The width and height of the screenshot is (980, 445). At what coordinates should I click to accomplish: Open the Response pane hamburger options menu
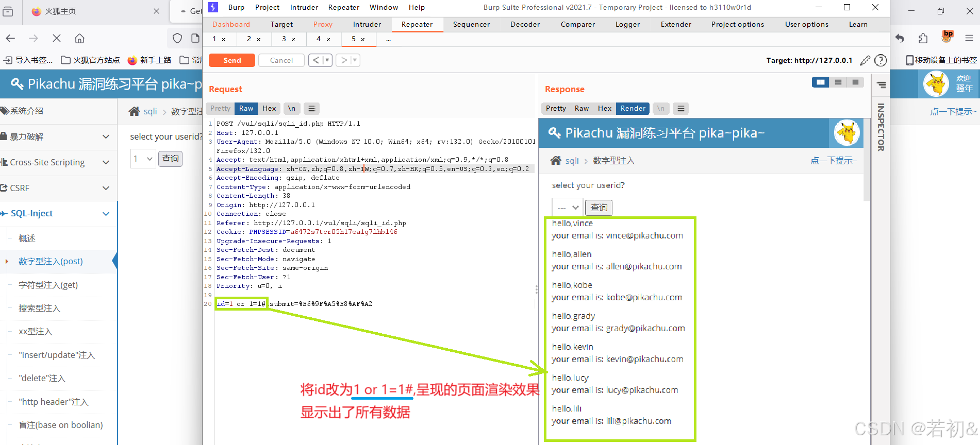(x=681, y=108)
